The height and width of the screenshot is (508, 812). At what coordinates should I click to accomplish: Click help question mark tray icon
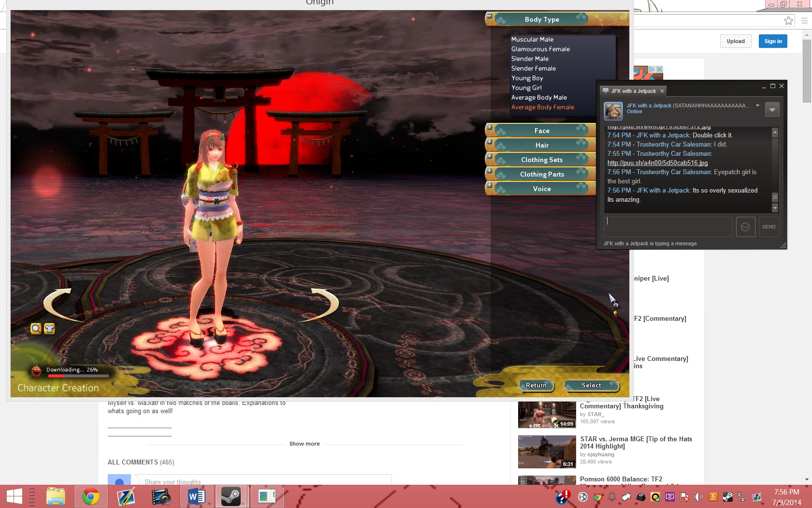pos(563,497)
